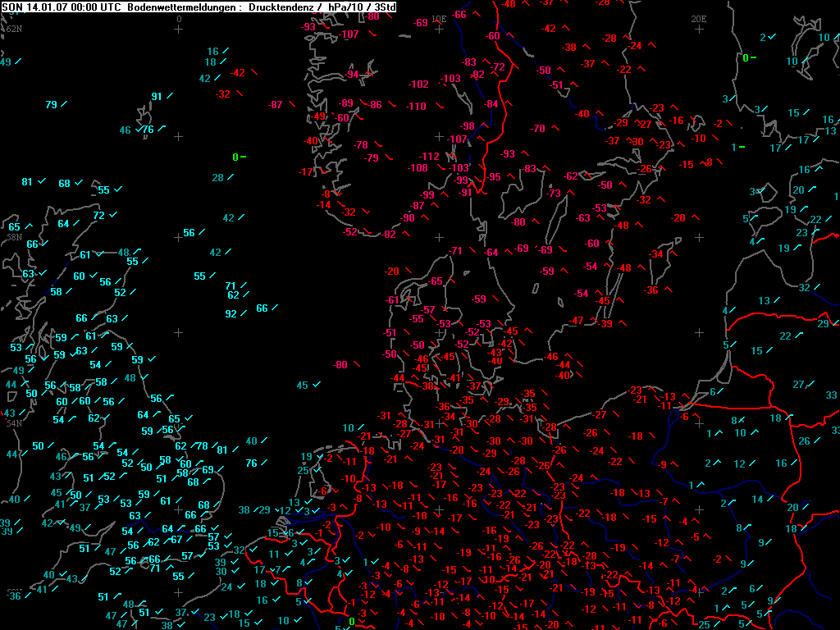840x630 pixels.
Task: Choose the -108 station reading
Action: [418, 167]
